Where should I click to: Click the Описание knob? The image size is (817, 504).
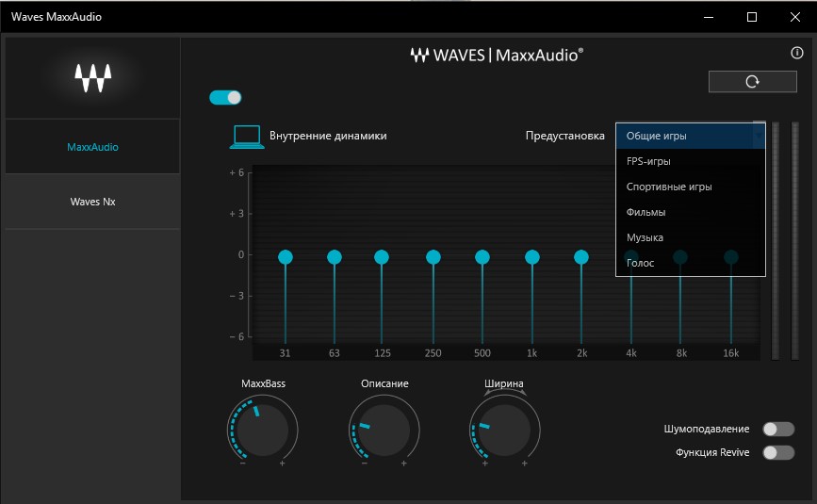tap(384, 431)
